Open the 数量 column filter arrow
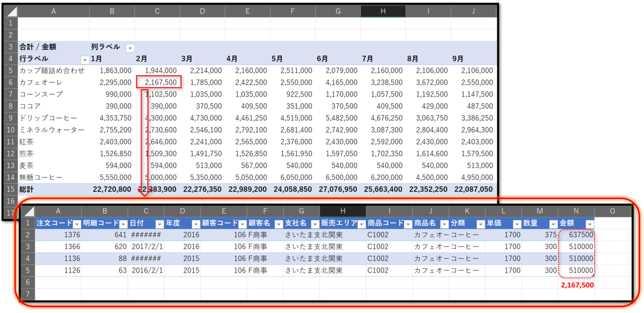The height and width of the screenshot is (313, 644). coord(553,224)
